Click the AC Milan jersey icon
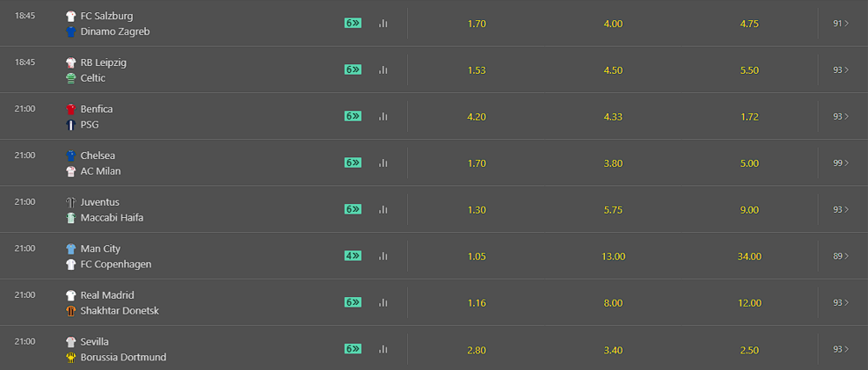 tap(71, 171)
